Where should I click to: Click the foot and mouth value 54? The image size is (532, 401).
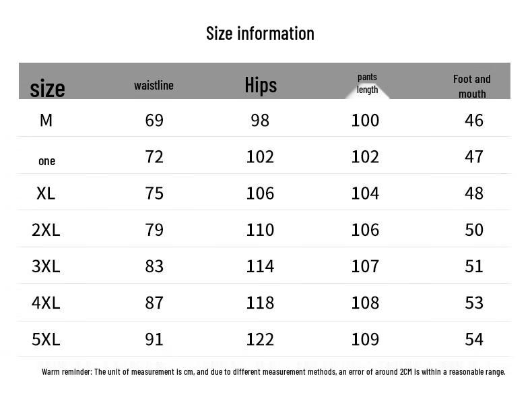tap(474, 339)
